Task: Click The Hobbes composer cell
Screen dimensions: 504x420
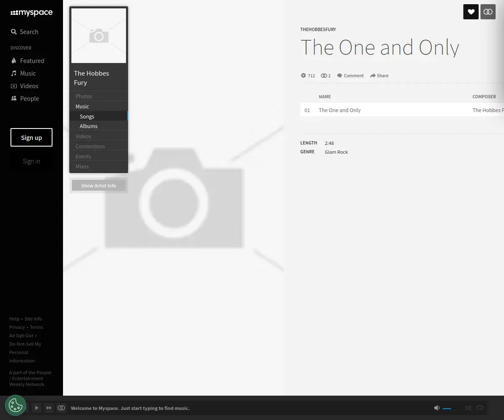Action: point(488,110)
